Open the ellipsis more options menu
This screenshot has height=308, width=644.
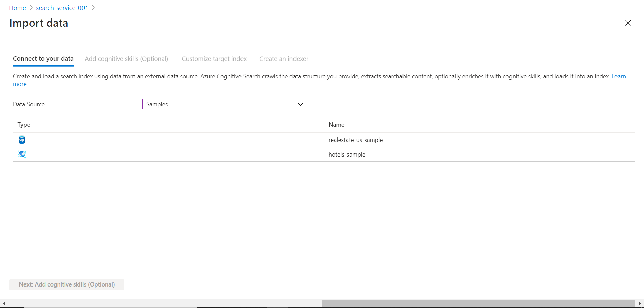click(83, 23)
